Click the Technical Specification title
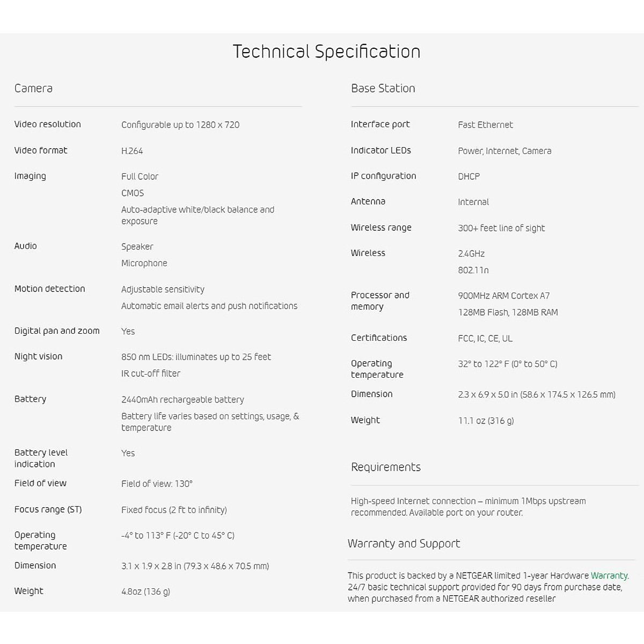 pos(326,52)
